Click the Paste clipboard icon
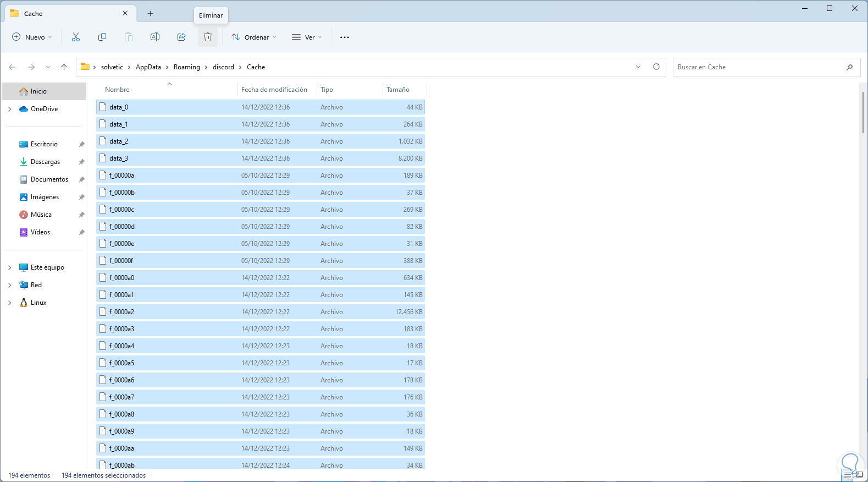 tap(129, 37)
